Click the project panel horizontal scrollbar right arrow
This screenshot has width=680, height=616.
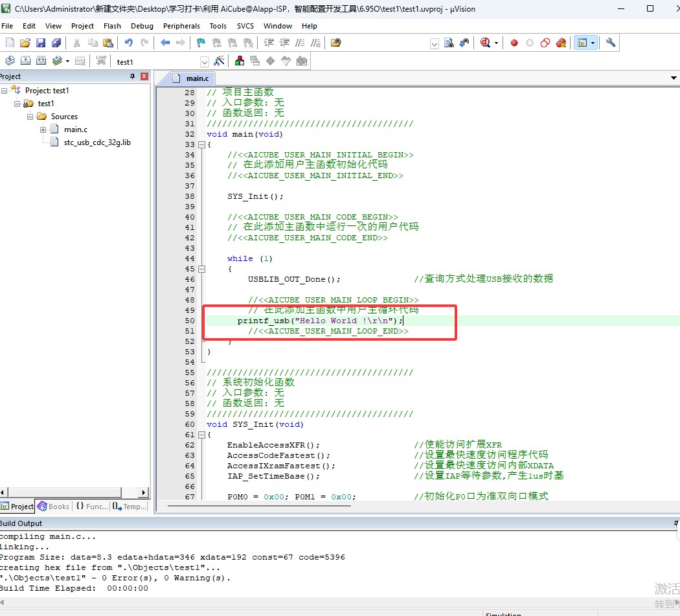144,492
